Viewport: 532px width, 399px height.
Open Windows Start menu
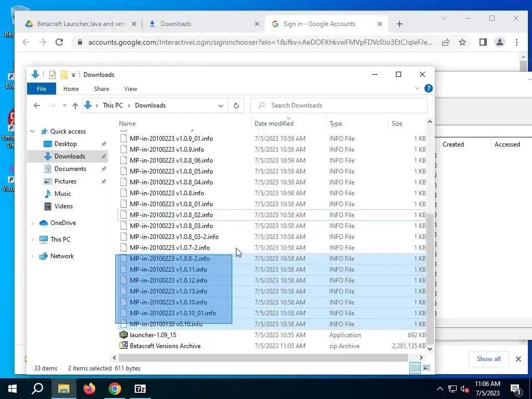(12, 389)
